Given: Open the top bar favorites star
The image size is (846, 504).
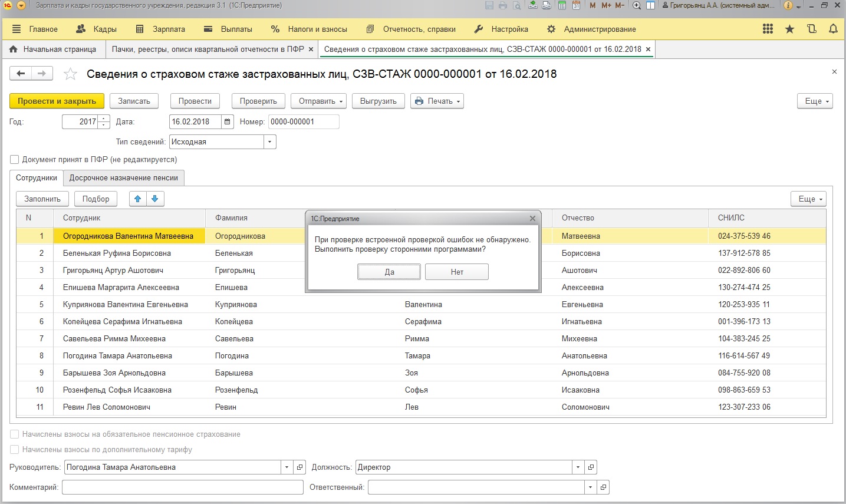Looking at the screenshot, I should coord(789,29).
